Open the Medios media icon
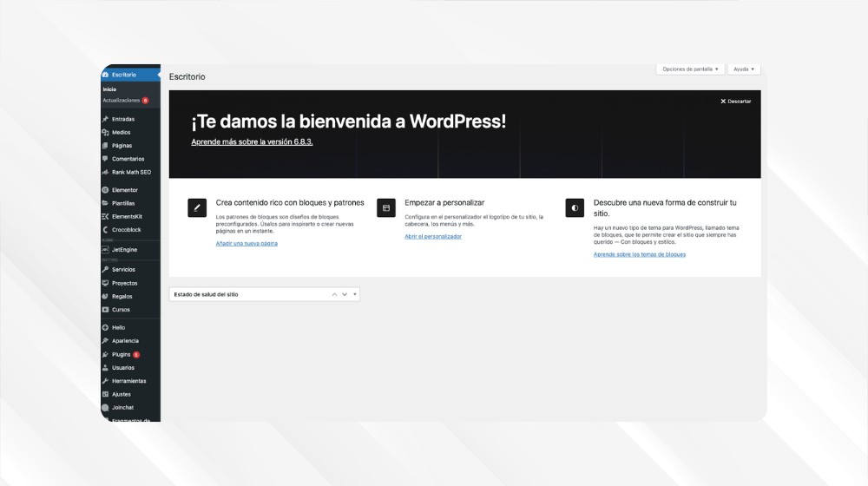This screenshot has height=486, width=868. click(105, 132)
